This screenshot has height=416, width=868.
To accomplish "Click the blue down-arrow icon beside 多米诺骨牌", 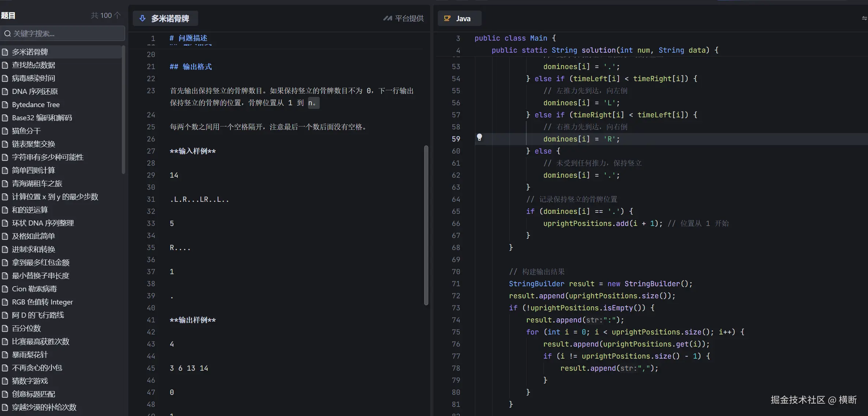I will pyautogui.click(x=143, y=18).
